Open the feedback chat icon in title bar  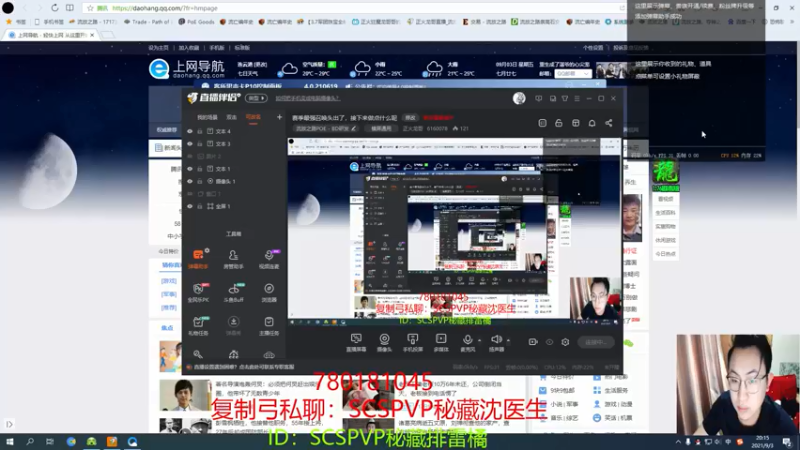[x=539, y=98]
